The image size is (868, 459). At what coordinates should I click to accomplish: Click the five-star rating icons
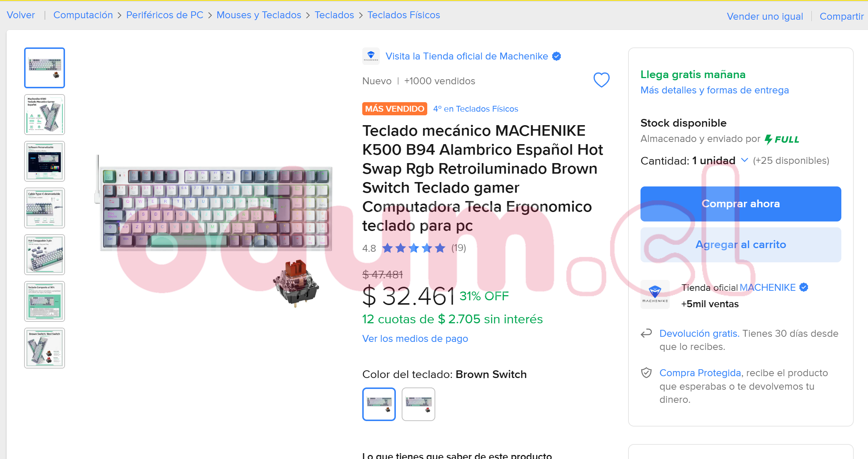pyautogui.click(x=414, y=248)
